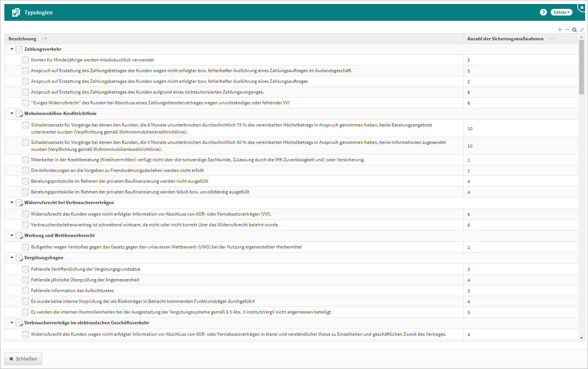Click the help question mark icon
This screenshot has width=588, height=369.
(x=543, y=12)
